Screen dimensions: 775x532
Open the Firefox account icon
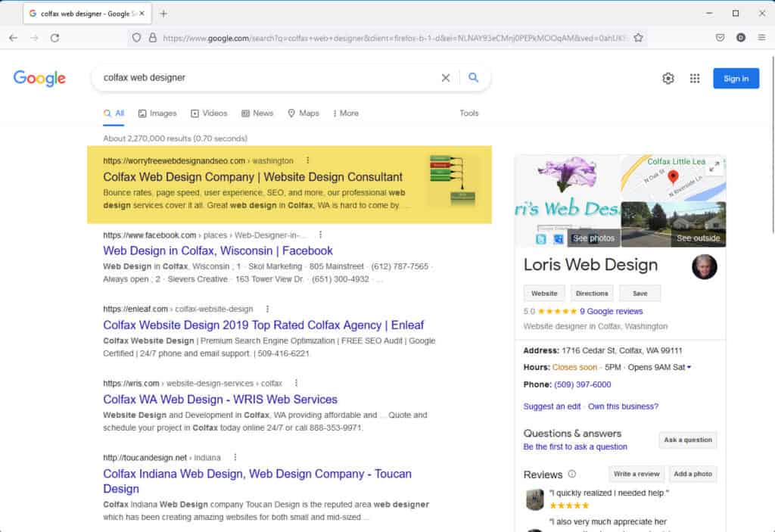tap(740, 38)
